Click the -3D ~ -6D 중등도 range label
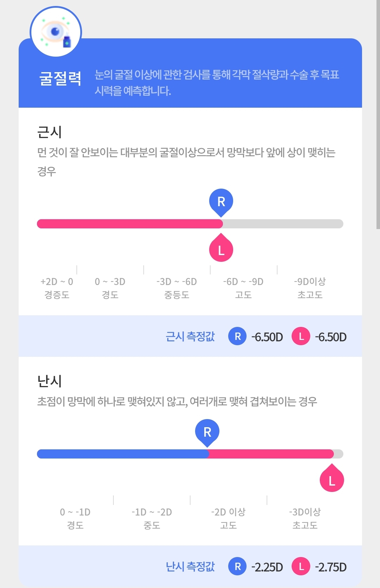 point(177,288)
